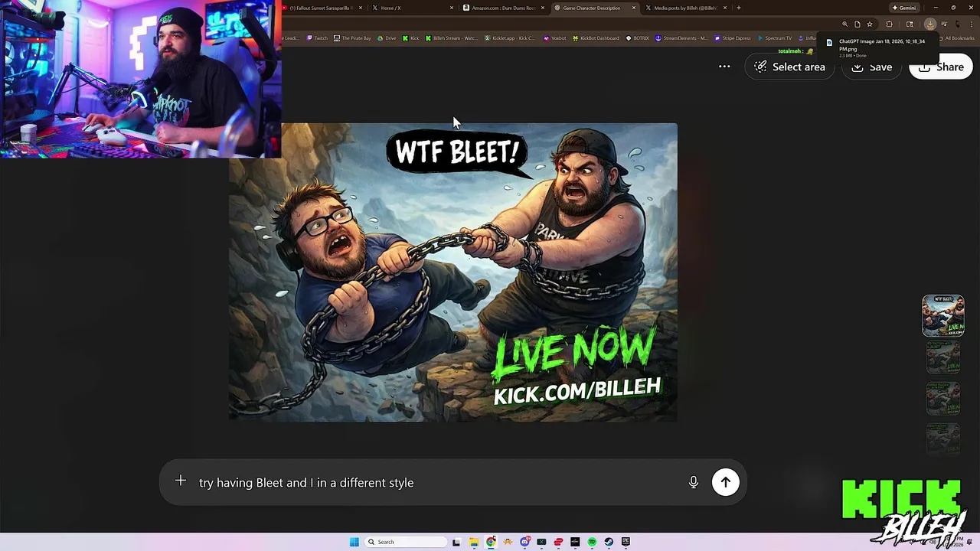Screen dimensions: 980x551
Task: Open the Windows Start menu
Action: 354,542
